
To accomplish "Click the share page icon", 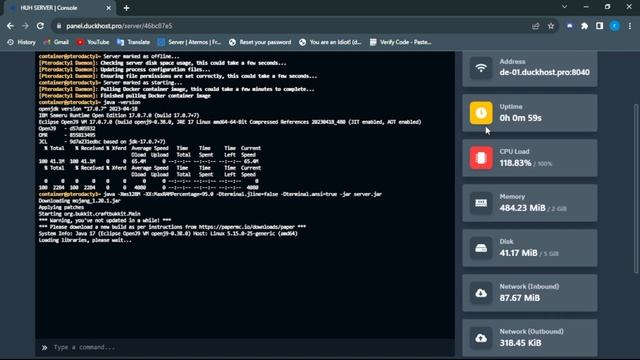I will (536, 26).
